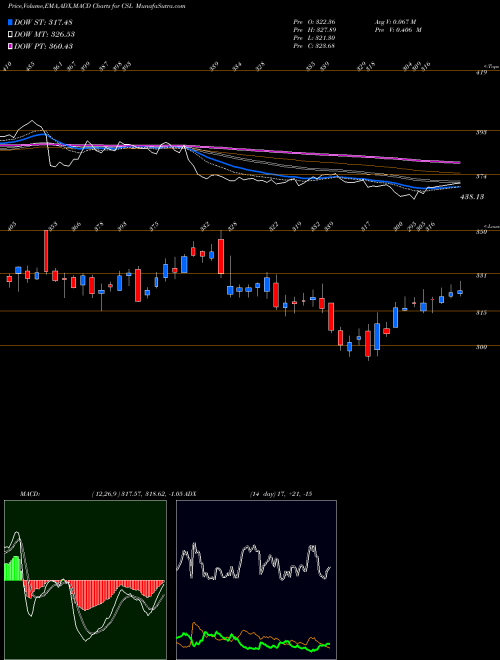Click the blue DOW ST legend swatch

[x=10, y=22]
